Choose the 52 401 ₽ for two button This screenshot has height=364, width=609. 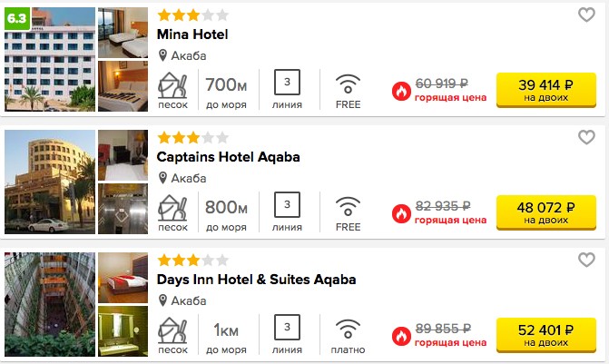click(x=546, y=335)
